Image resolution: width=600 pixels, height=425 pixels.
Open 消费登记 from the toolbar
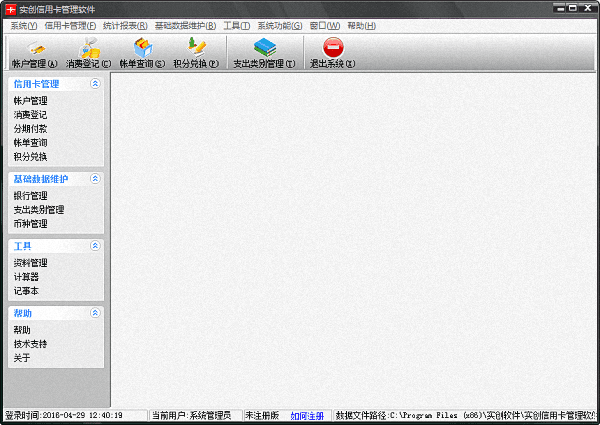pyautogui.click(x=89, y=46)
